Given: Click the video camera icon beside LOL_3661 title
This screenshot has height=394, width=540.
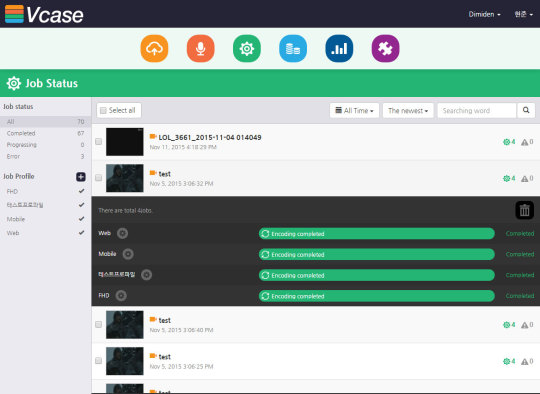Looking at the screenshot, I should click(x=153, y=137).
